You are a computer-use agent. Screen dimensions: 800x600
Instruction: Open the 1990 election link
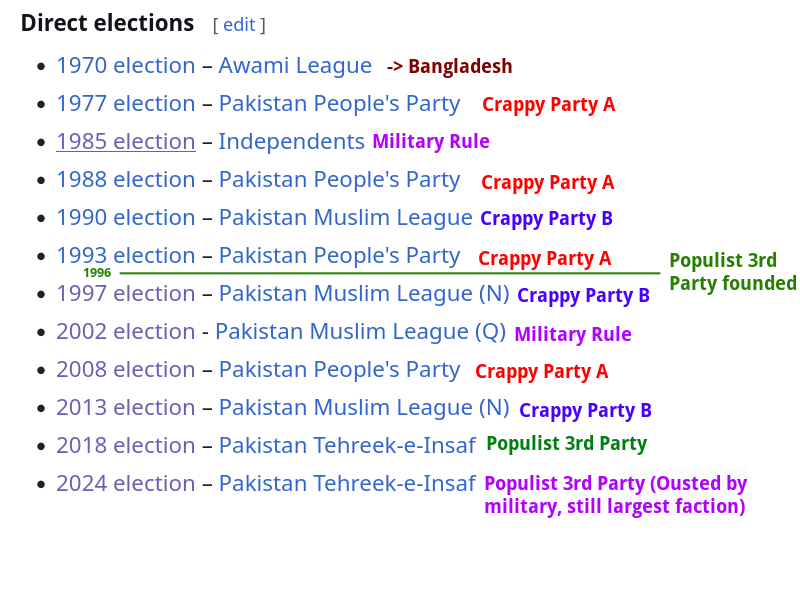pyautogui.click(x=126, y=217)
